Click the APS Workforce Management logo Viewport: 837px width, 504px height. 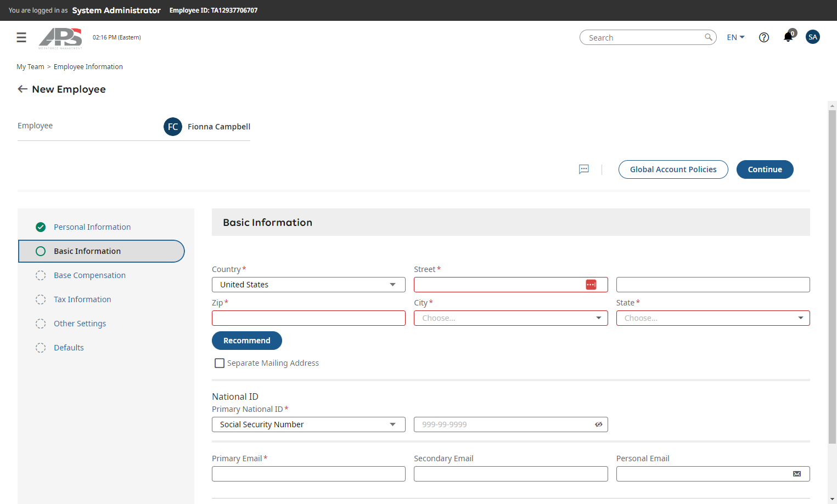pyautogui.click(x=60, y=38)
